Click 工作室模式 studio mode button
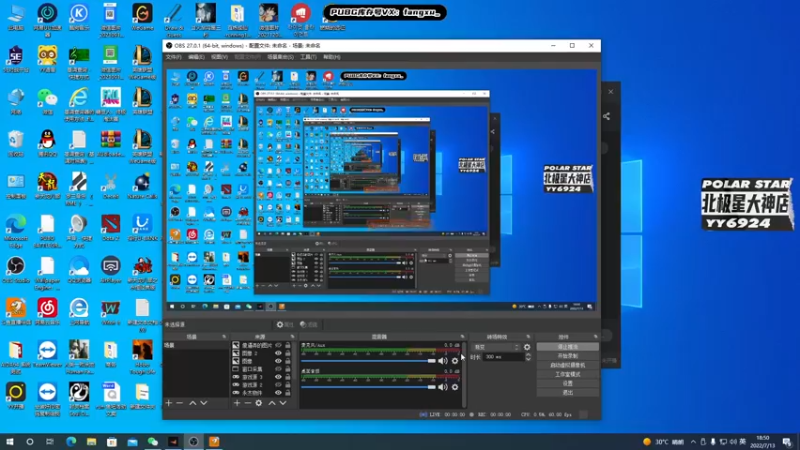The image size is (800, 450). (x=567, y=374)
